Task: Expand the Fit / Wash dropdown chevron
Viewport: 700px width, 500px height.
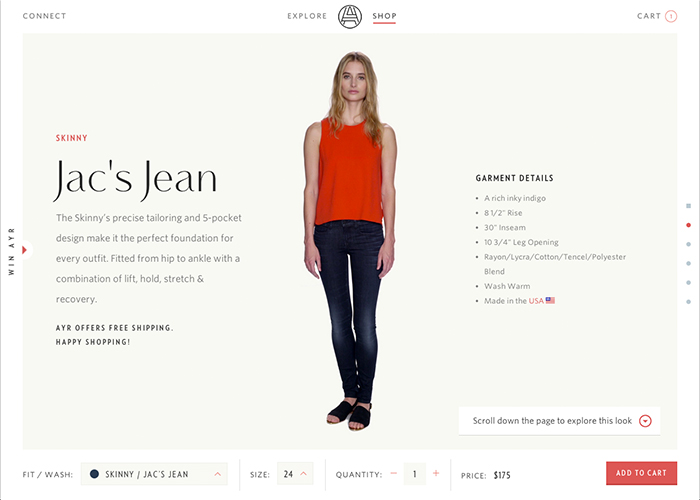Action: [217, 474]
